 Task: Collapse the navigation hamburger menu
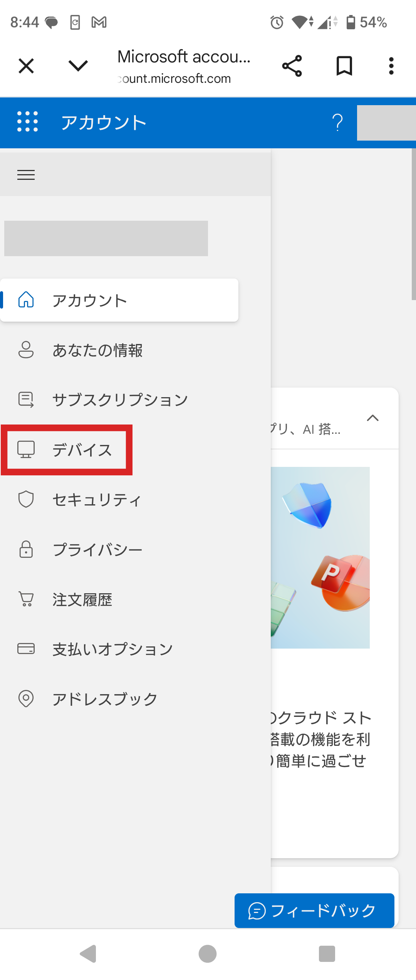coord(26,175)
